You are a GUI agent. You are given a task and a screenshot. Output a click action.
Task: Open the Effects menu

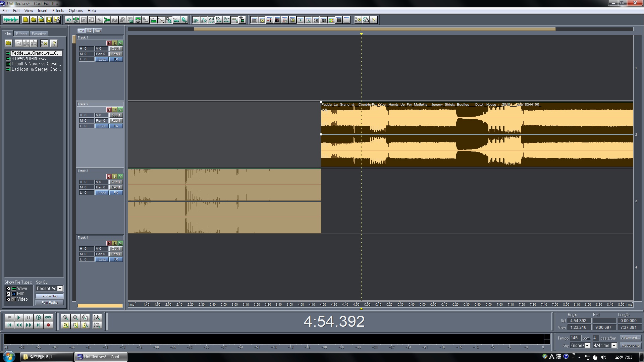click(58, 10)
